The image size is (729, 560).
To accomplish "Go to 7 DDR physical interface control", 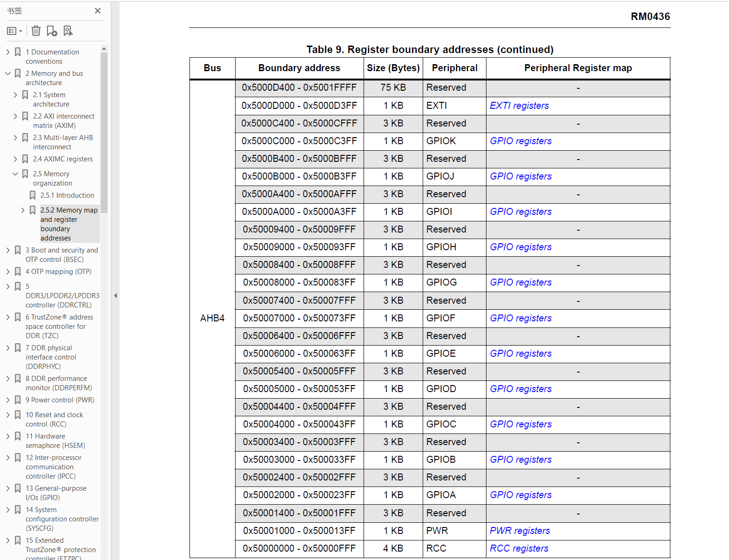I will 51,357.
